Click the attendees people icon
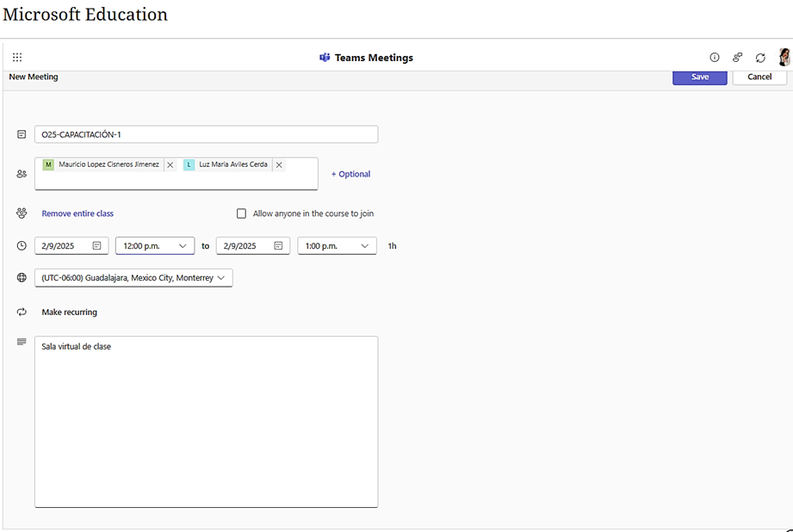The width and height of the screenshot is (793, 532). [x=22, y=173]
